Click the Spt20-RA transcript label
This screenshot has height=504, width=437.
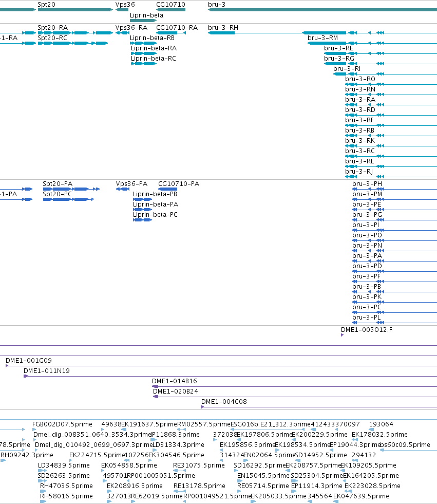[x=53, y=27]
